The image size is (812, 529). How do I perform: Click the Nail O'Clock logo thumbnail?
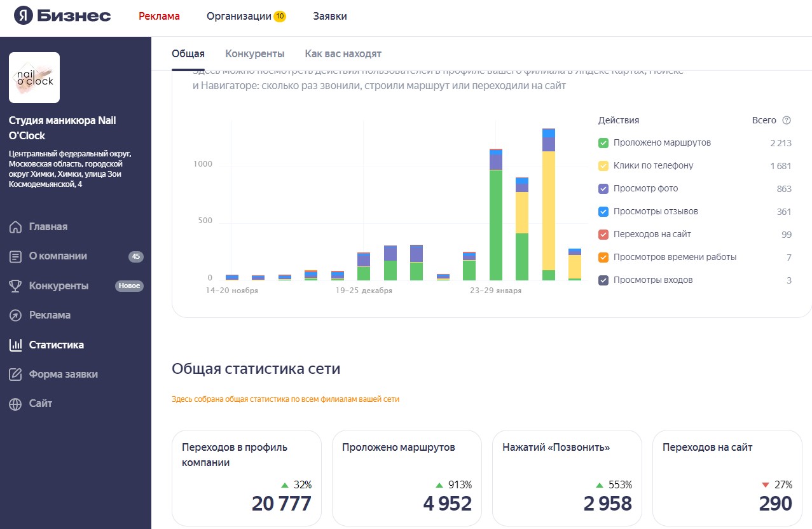tap(34, 78)
